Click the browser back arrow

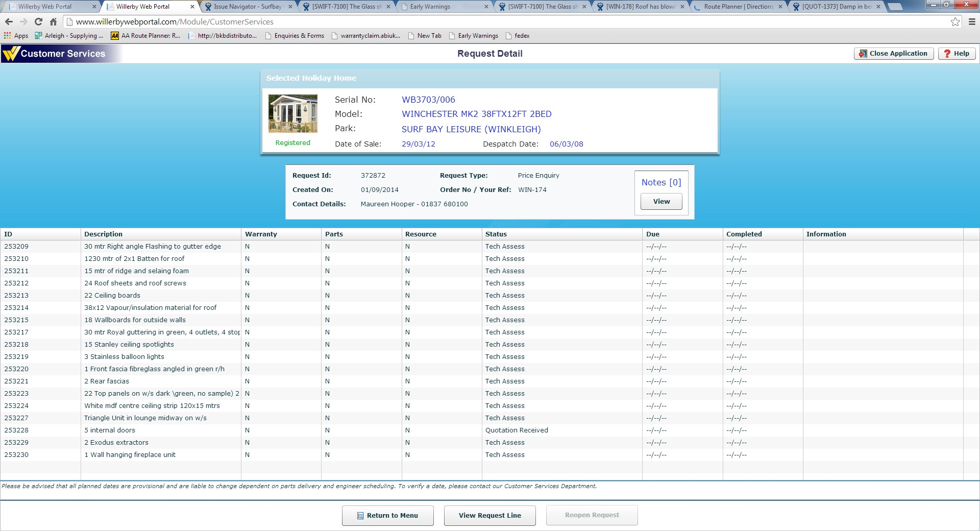pyautogui.click(x=9, y=21)
